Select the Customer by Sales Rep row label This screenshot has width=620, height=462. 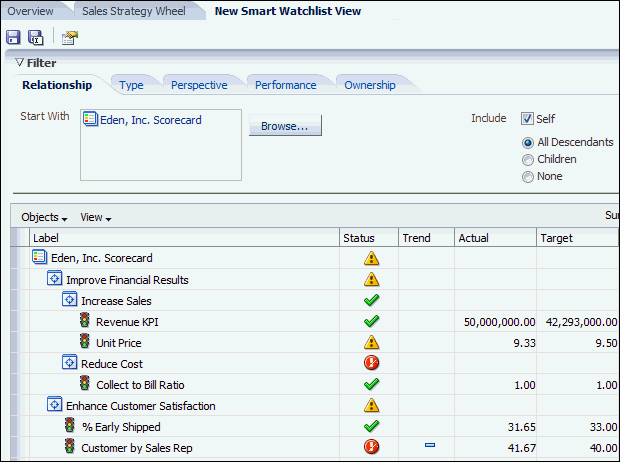tap(137, 448)
